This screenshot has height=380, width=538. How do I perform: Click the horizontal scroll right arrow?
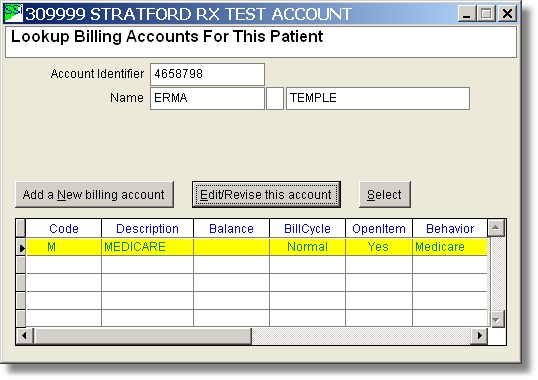479,335
